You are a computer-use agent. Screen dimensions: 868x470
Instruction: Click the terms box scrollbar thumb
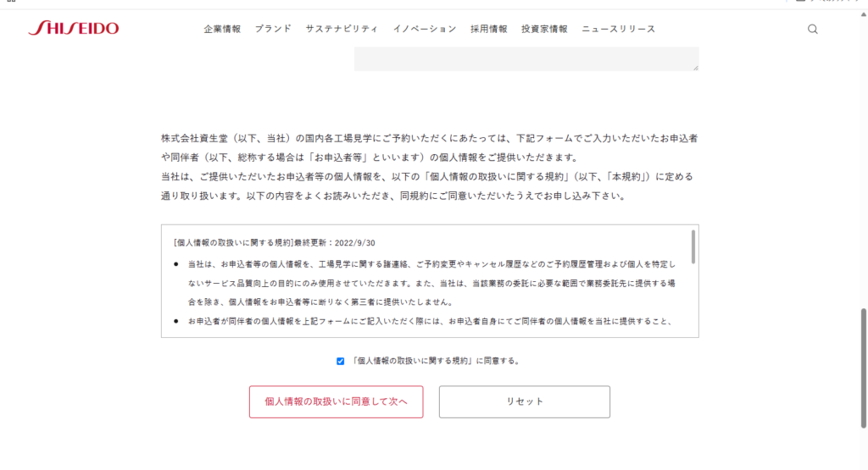[693, 246]
